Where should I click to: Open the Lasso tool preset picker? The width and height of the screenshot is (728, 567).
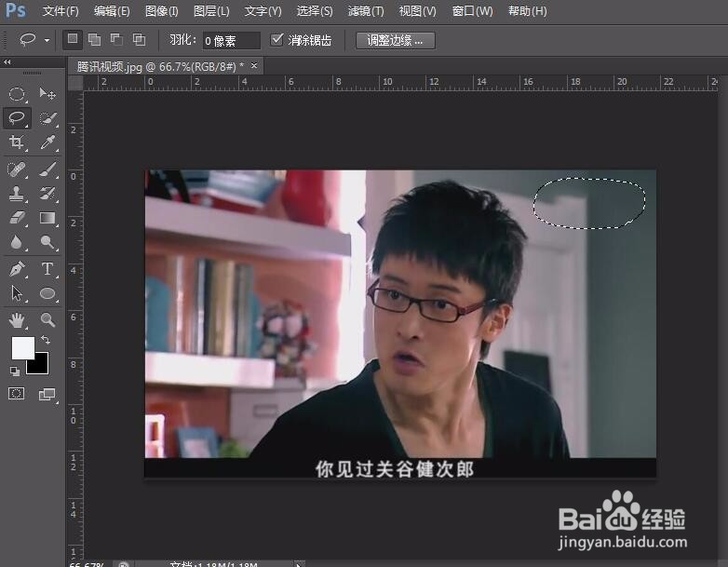pyautogui.click(x=47, y=40)
